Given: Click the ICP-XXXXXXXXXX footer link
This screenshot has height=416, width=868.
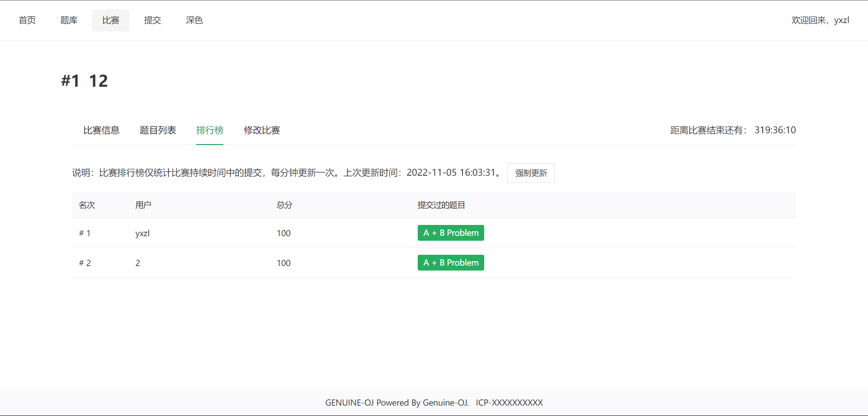Looking at the screenshot, I should point(509,403).
